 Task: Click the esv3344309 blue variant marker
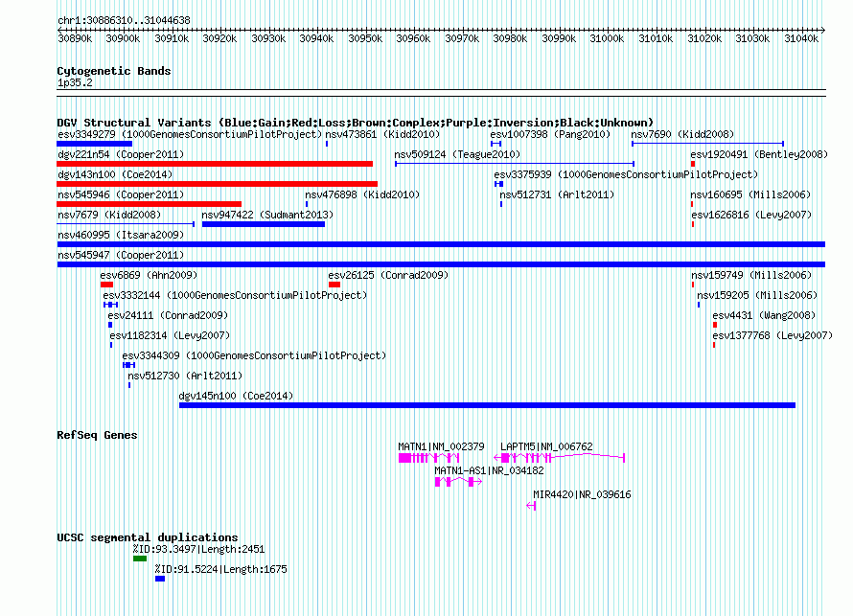(x=129, y=365)
